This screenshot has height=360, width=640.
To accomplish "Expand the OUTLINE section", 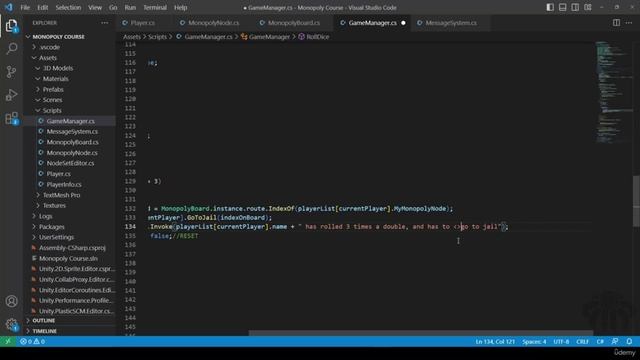I will tap(44, 320).
